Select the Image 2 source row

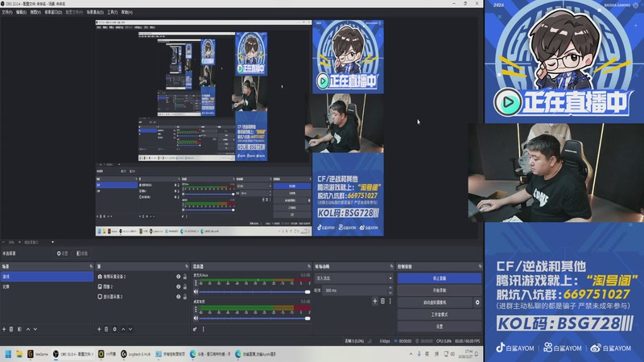click(142, 286)
